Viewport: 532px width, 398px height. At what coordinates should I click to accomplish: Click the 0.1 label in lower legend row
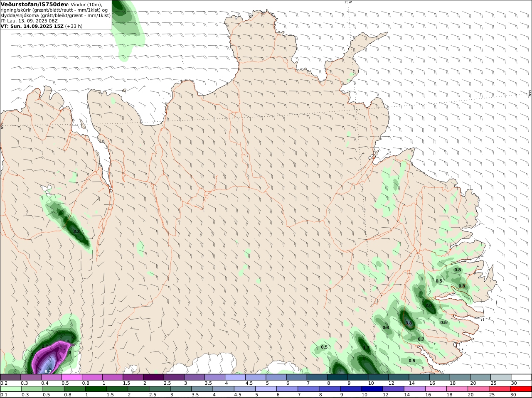pyautogui.click(x=4, y=394)
